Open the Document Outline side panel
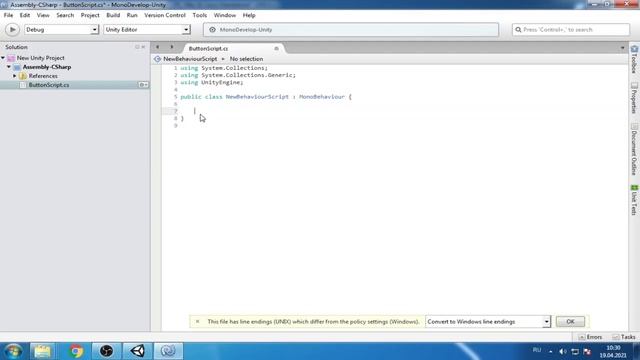The height and width of the screenshot is (360, 640). pos(634,149)
